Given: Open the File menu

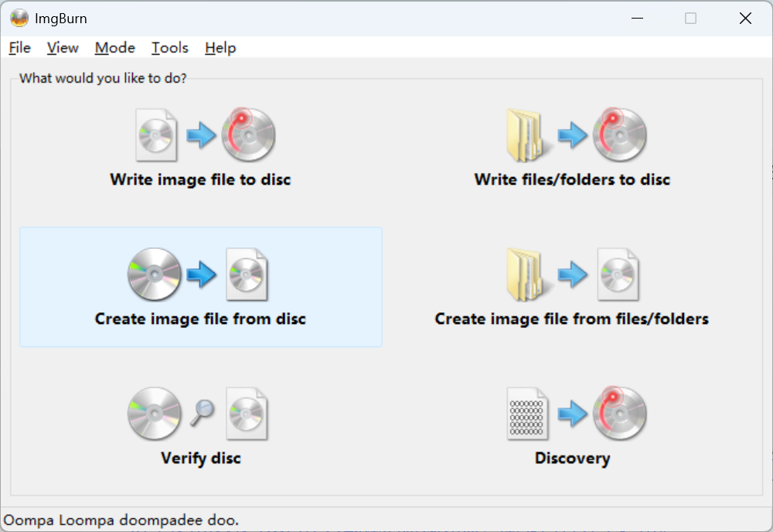Looking at the screenshot, I should (x=20, y=48).
